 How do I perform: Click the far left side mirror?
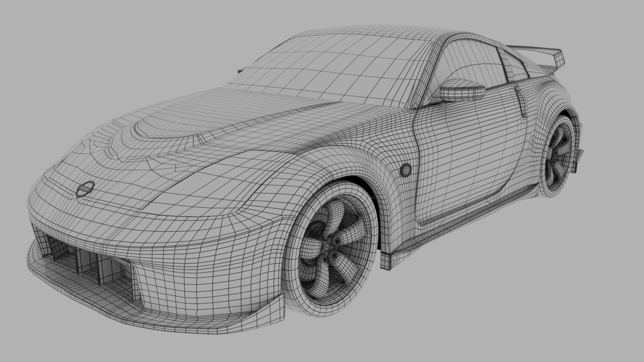241,71
